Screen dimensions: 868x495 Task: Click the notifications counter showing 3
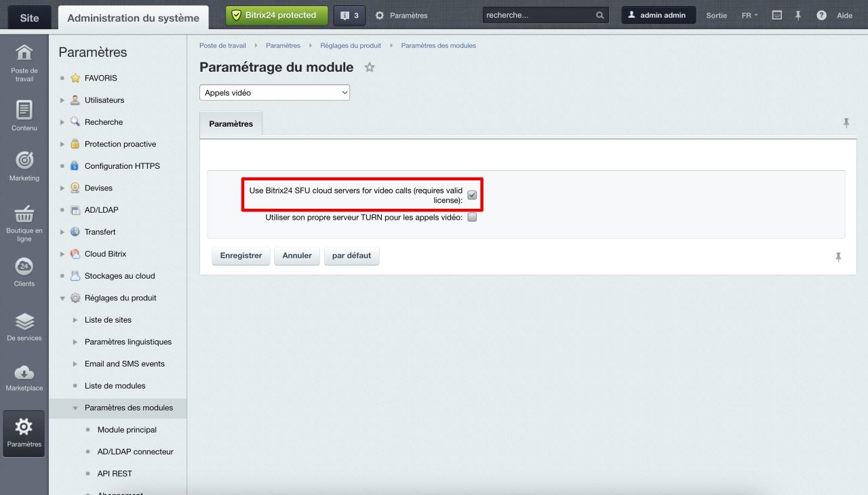[349, 15]
